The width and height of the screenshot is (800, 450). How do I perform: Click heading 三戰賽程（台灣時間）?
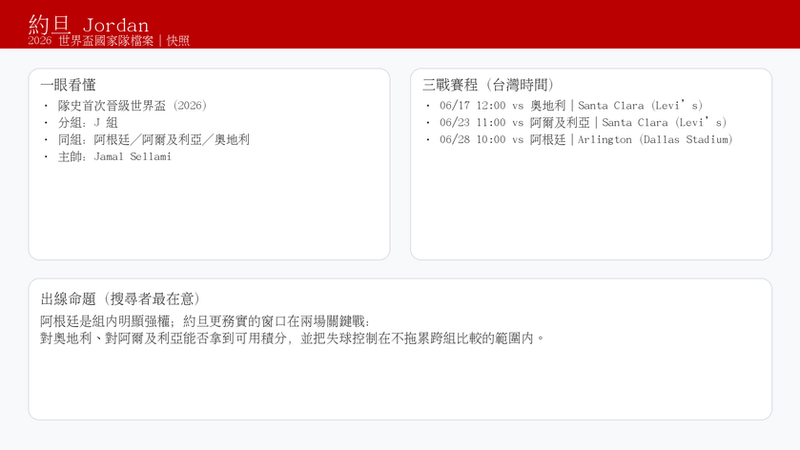[x=488, y=85]
